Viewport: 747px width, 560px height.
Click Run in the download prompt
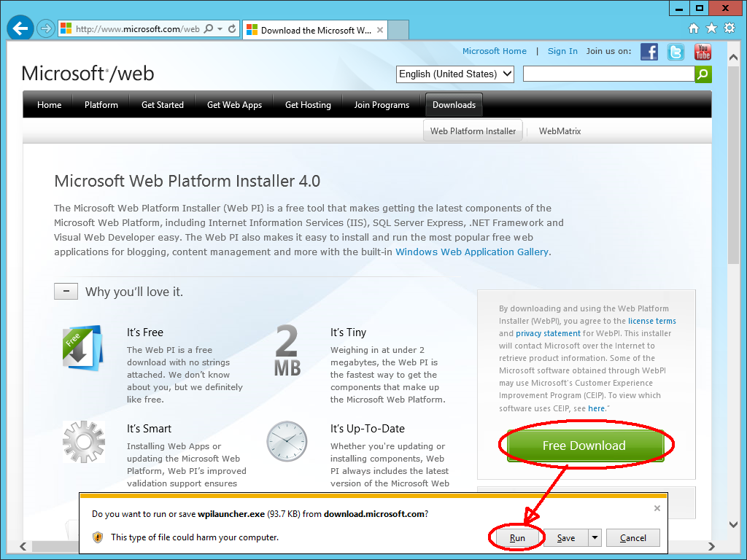pos(517,537)
